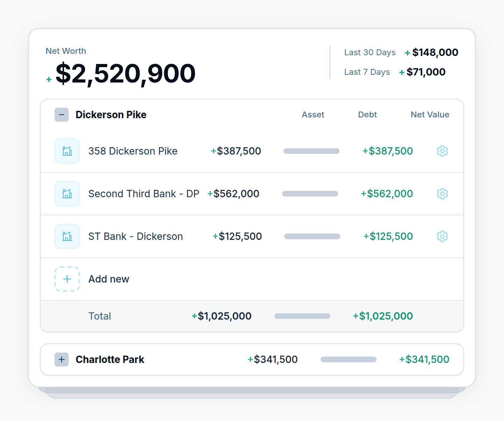Click the Charlotte Park label
Screen dimensions: 504x421
(x=110, y=359)
